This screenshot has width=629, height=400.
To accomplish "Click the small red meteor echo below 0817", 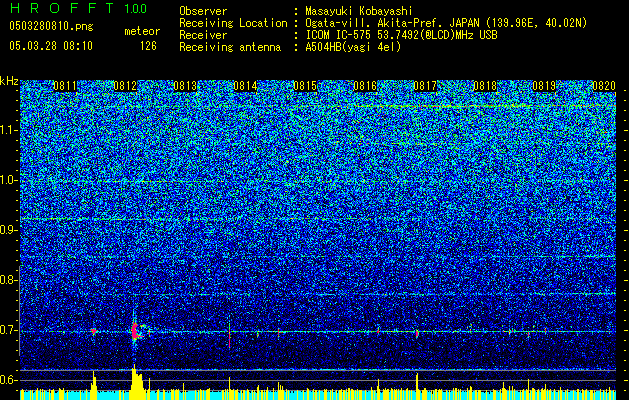I will pos(417,333).
